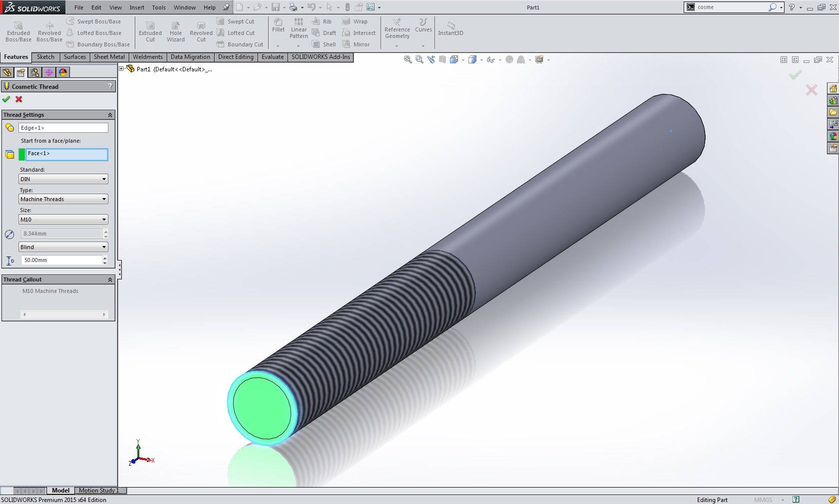Click the 50.00mm depth input field
Image resolution: width=839 pixels, height=504 pixels.
click(x=61, y=260)
